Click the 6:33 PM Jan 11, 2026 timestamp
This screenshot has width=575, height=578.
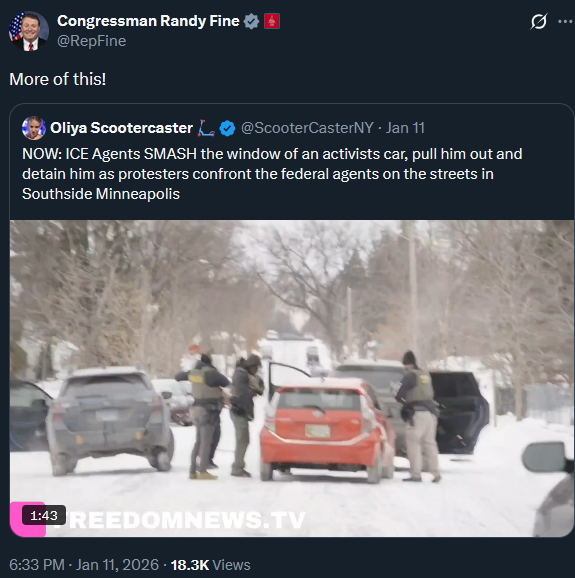(x=84, y=565)
